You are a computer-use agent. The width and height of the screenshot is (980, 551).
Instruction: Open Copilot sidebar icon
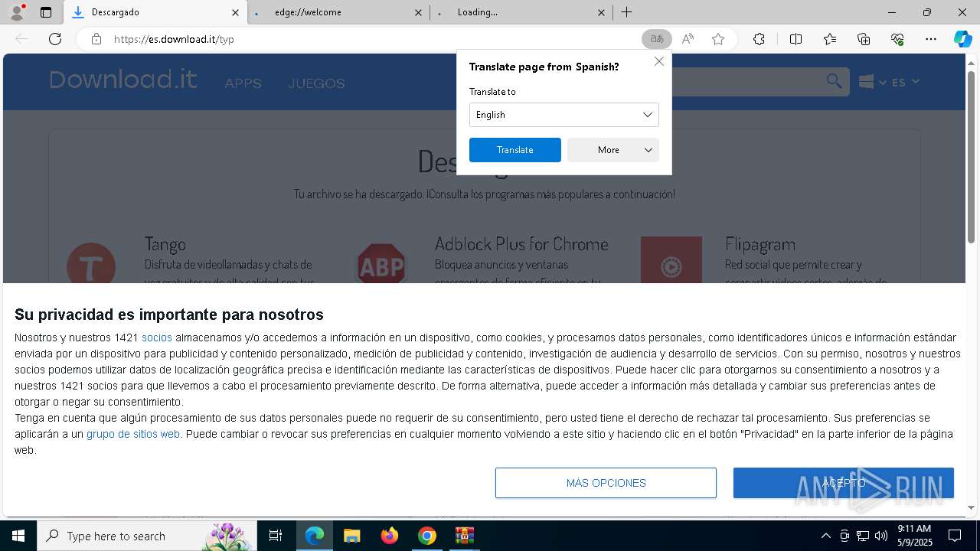pos(962,39)
